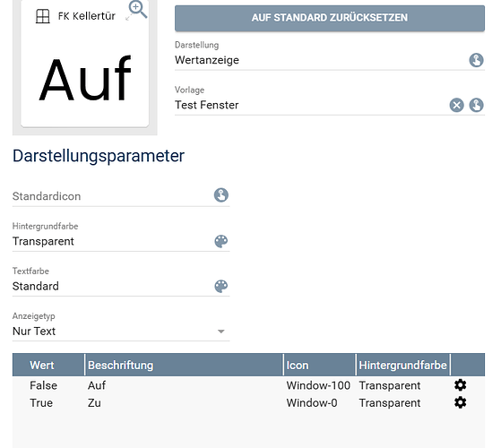501x448 pixels.
Task: Expand the Anzeigetyp dropdown arrow
Action: point(220,332)
